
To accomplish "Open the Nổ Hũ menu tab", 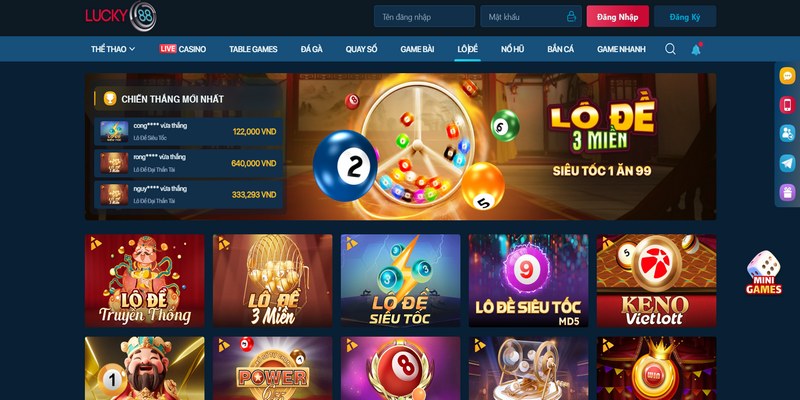I will coord(512,49).
